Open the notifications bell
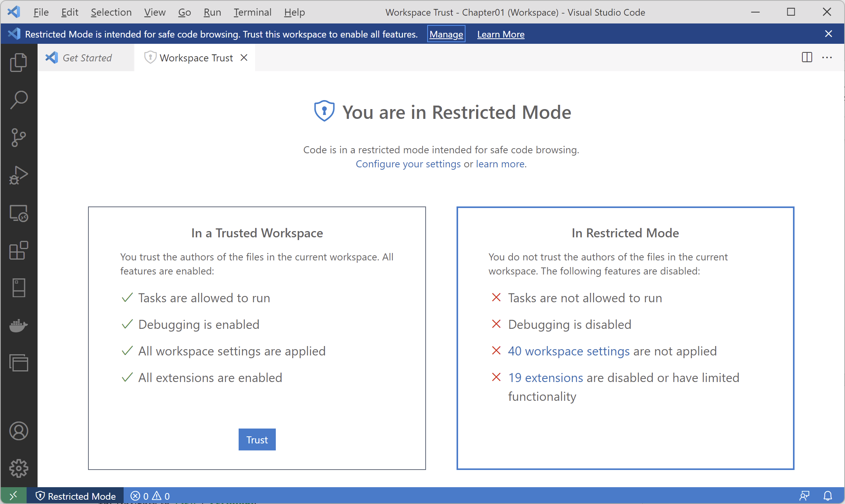 coord(828,496)
